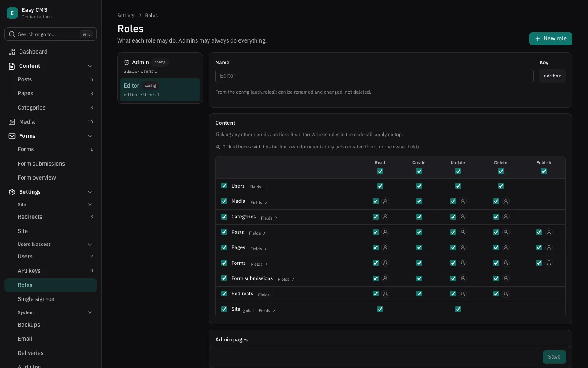
Task: Click the Easy CMS logo icon
Action: [12, 13]
